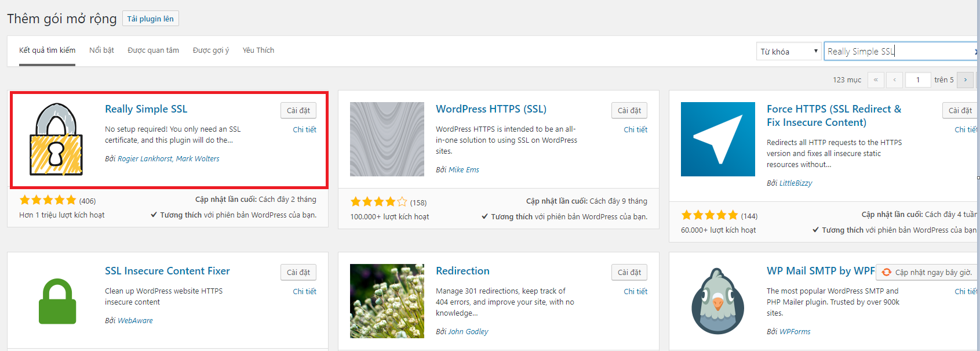
Task: Visit author WebAware link
Action: tap(135, 320)
